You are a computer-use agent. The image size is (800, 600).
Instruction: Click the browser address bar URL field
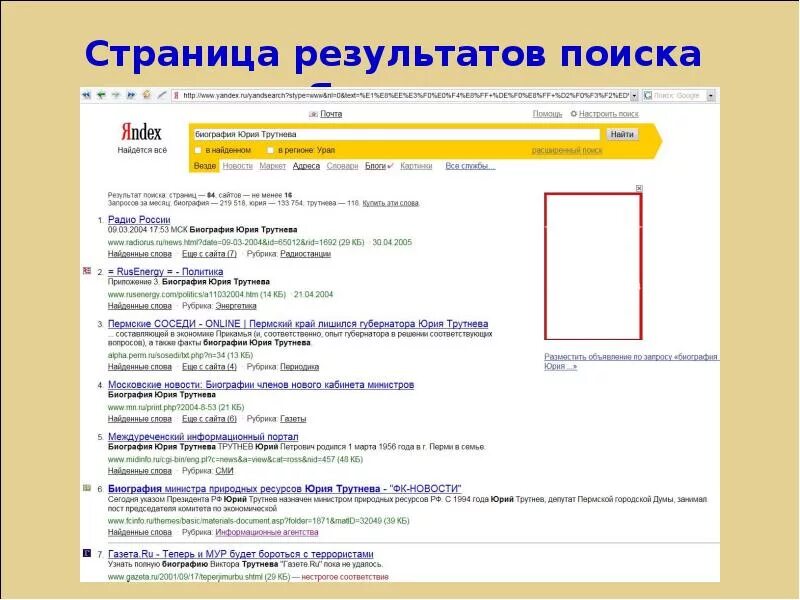click(x=406, y=95)
